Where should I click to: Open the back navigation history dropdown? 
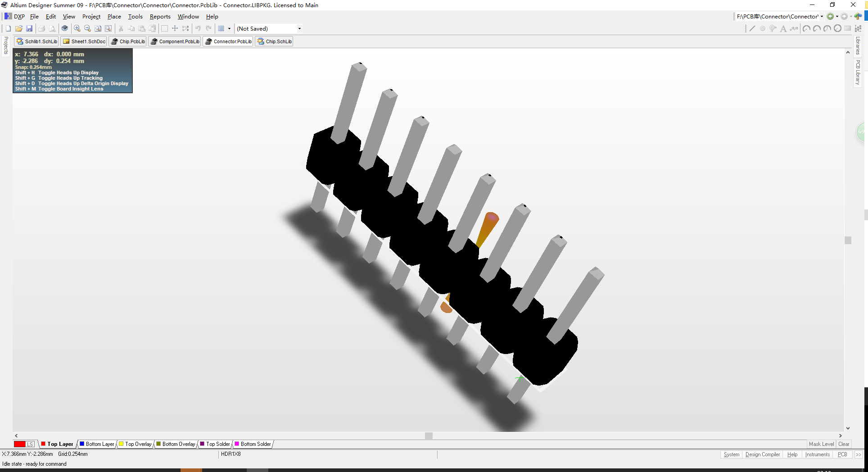837,17
